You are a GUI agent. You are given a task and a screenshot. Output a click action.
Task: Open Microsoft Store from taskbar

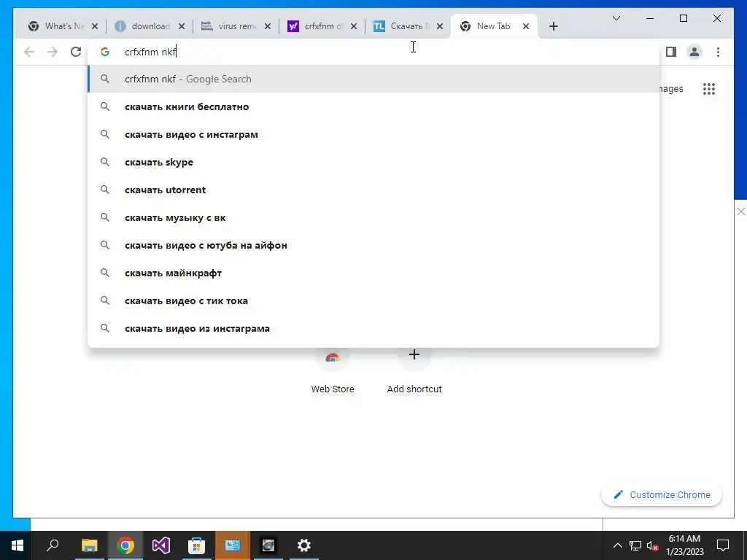196,545
